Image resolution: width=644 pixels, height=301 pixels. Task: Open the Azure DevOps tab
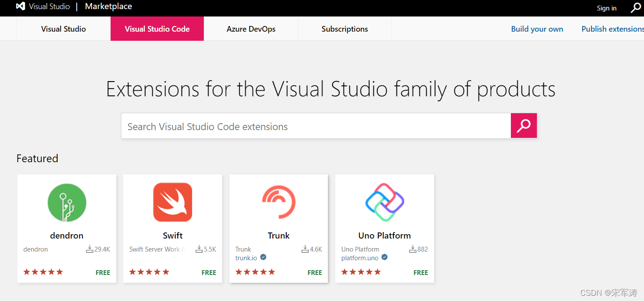251,29
